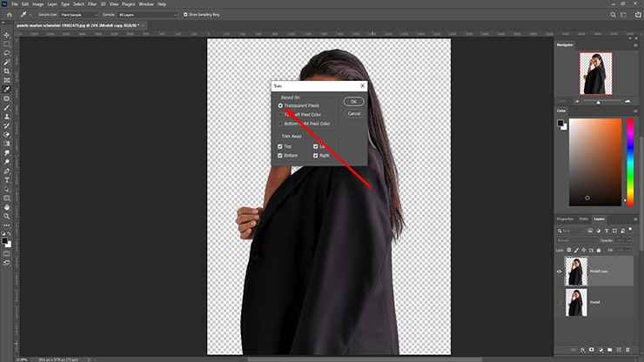Toggle the Show Sampling Ring checkbox

pyautogui.click(x=185, y=15)
